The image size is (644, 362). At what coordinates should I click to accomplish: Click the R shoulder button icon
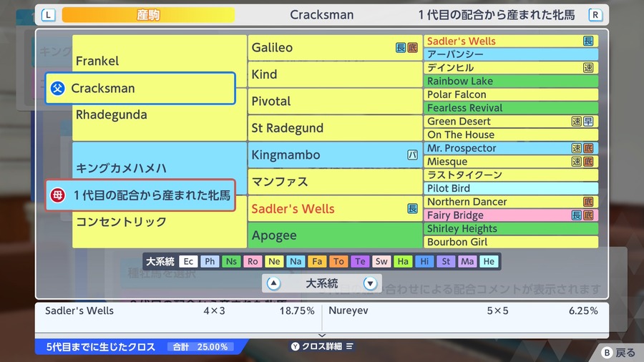(x=595, y=15)
